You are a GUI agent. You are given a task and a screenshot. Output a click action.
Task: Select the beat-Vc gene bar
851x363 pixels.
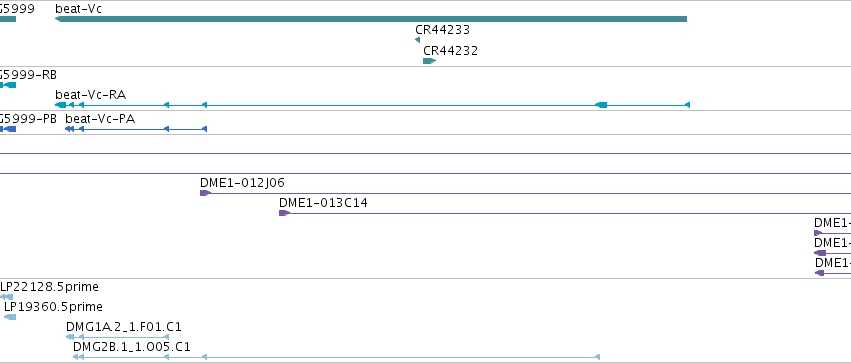[x=371, y=19]
